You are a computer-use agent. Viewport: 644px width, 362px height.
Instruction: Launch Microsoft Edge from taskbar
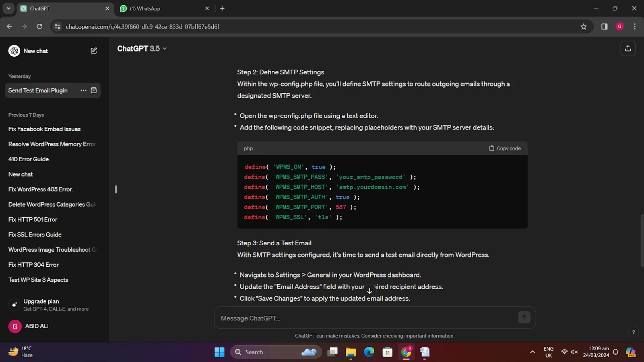(369, 352)
